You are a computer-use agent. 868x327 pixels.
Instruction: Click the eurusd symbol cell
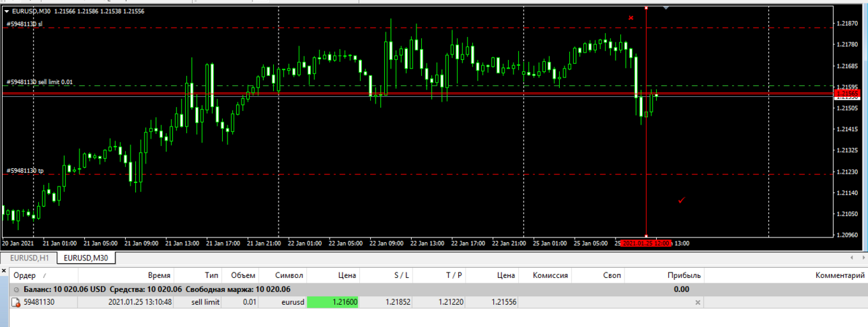[292, 303]
